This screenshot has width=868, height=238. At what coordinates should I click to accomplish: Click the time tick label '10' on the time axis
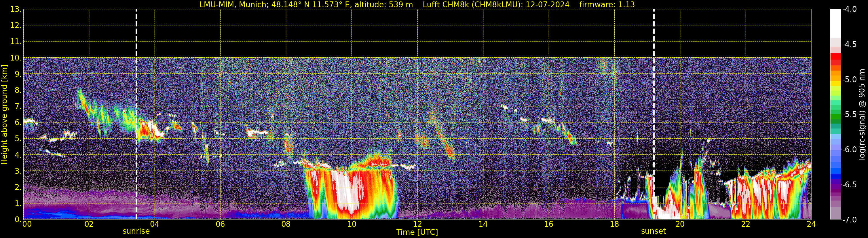(x=352, y=224)
